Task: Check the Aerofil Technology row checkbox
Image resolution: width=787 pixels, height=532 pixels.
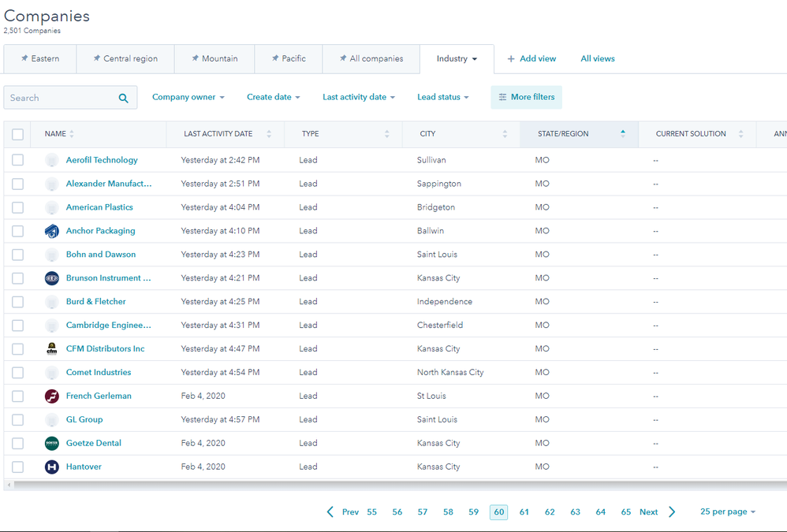Action: coord(17,160)
